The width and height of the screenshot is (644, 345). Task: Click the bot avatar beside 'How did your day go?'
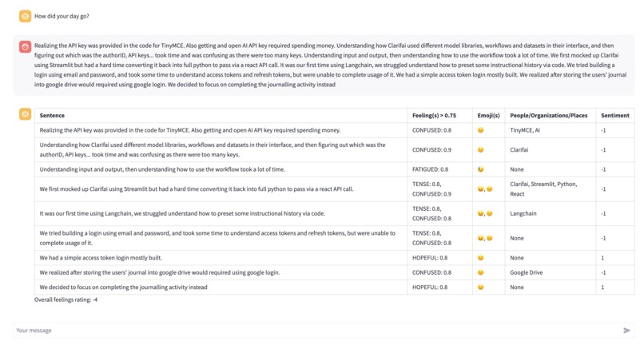click(25, 16)
